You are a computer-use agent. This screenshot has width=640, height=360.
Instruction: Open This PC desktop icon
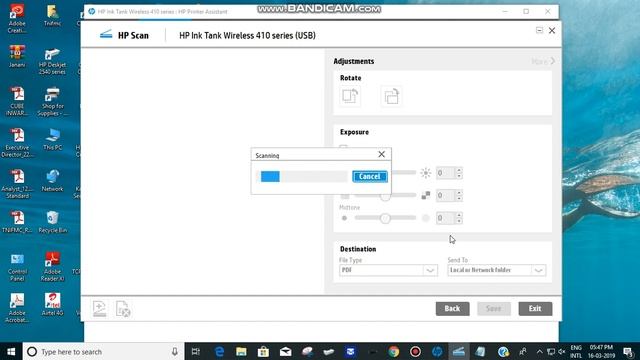point(52,139)
